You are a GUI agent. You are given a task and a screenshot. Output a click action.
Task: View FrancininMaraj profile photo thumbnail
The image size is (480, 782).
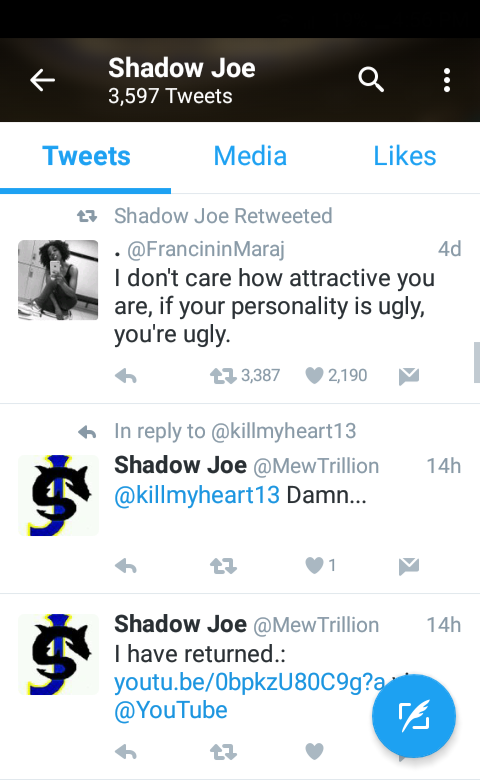click(58, 280)
